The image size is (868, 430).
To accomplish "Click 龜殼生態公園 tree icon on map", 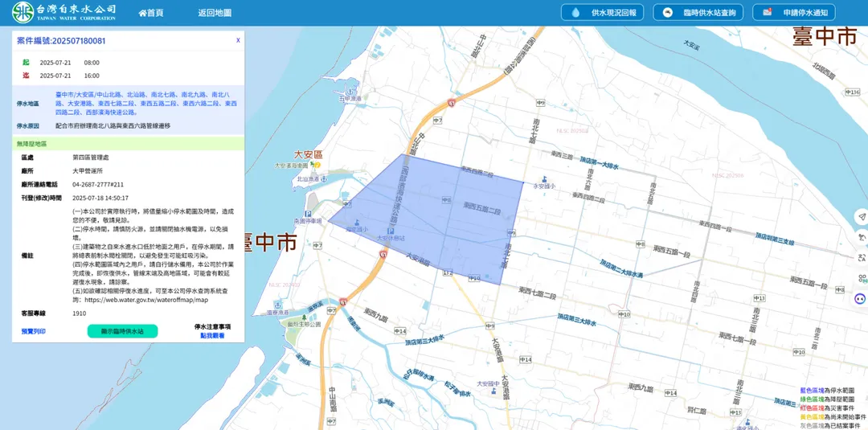I will [x=304, y=317].
